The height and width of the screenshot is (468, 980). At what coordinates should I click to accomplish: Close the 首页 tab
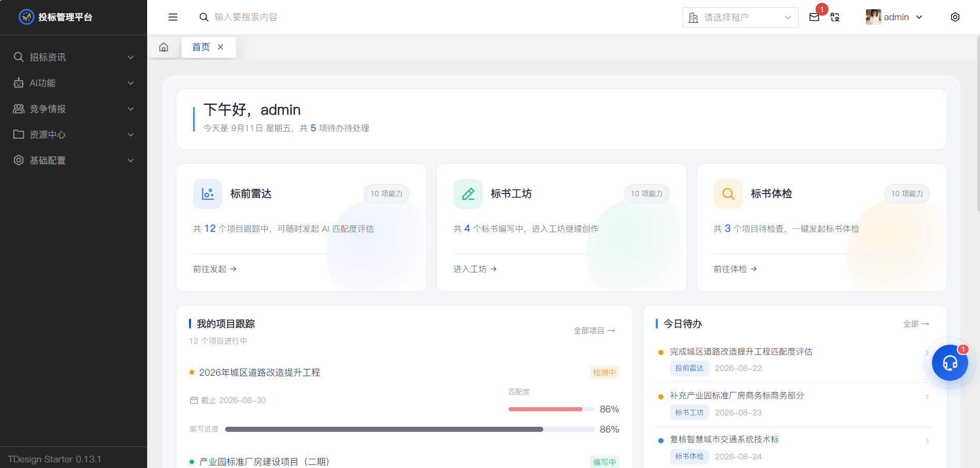tap(220, 47)
